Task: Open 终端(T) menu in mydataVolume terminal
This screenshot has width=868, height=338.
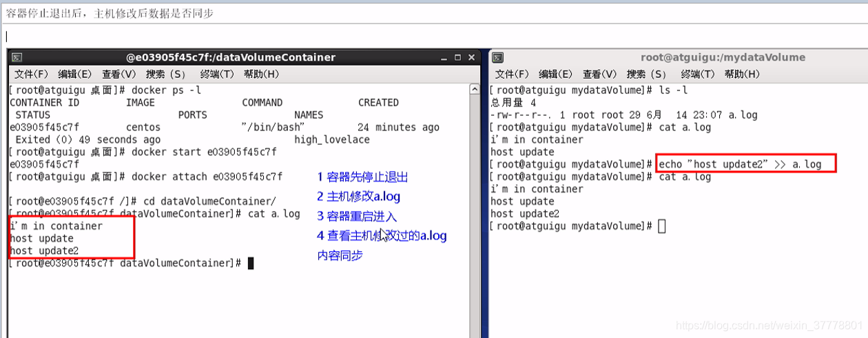Action: point(698,74)
